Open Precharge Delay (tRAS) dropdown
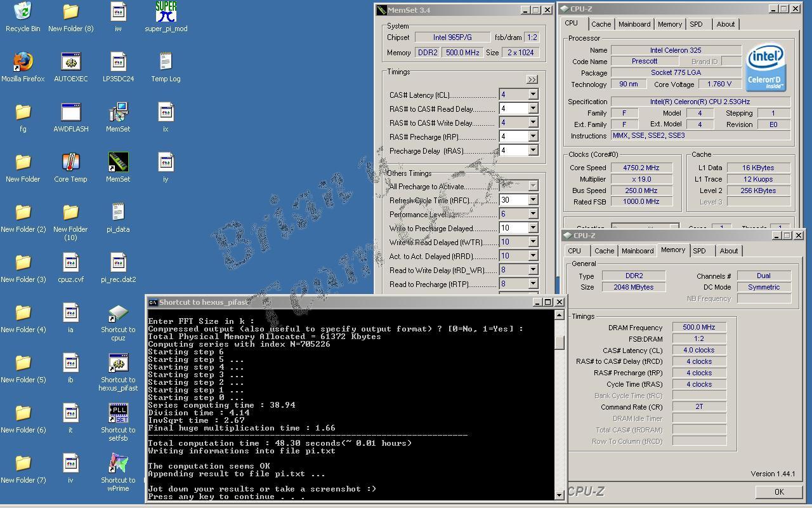Viewport: 812px width, 508px height. coord(533,150)
